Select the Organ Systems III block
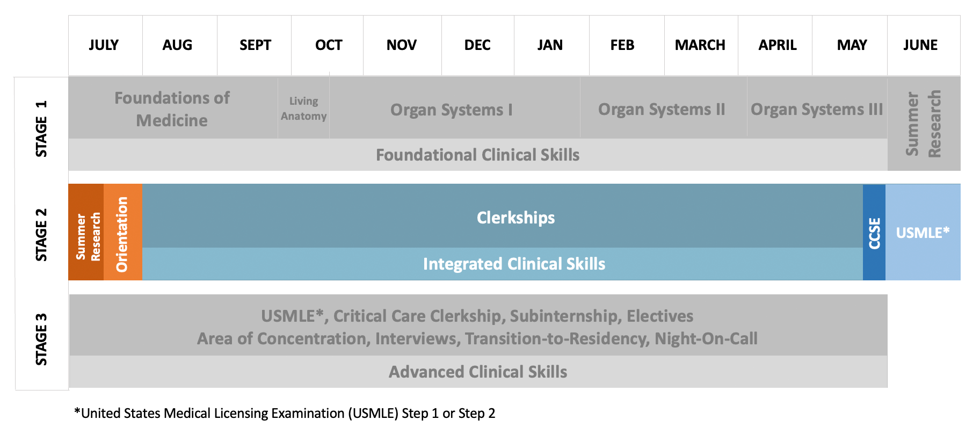 pos(817,109)
